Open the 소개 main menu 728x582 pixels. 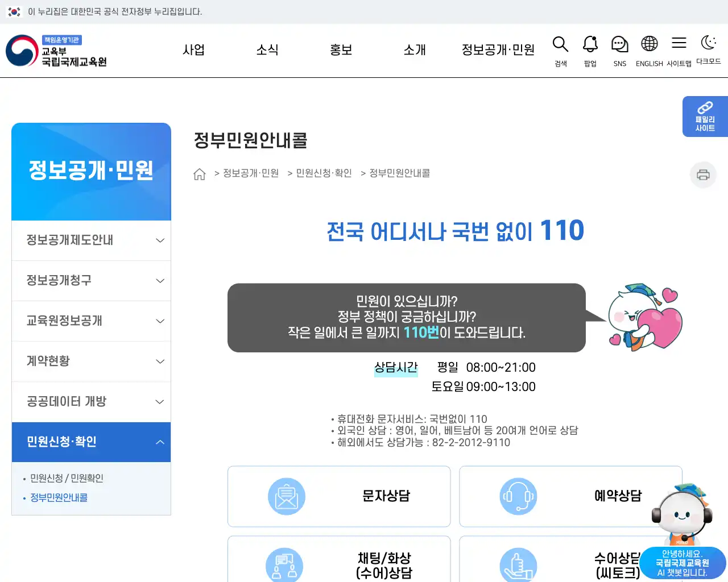point(415,50)
